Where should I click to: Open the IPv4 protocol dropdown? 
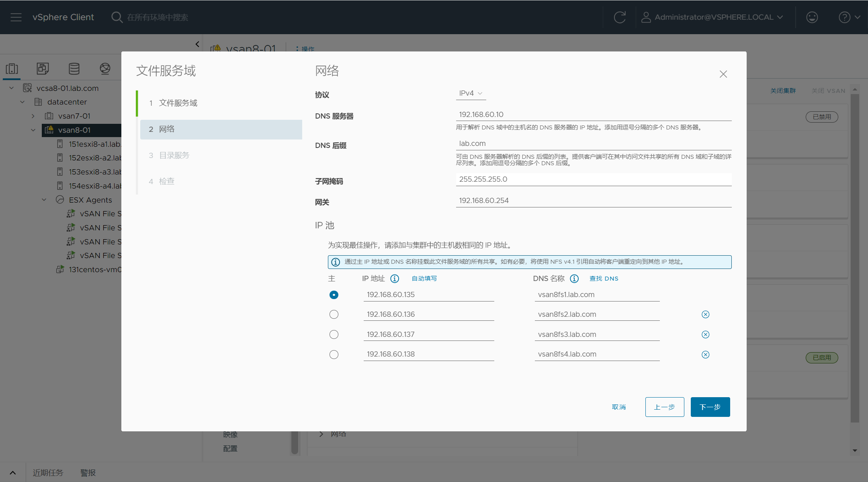click(471, 93)
